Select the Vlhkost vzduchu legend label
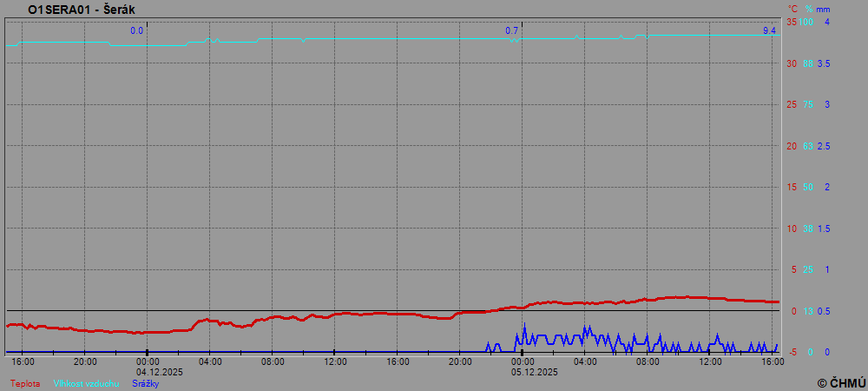Image resolution: width=868 pixels, height=391 pixels. tap(86, 383)
